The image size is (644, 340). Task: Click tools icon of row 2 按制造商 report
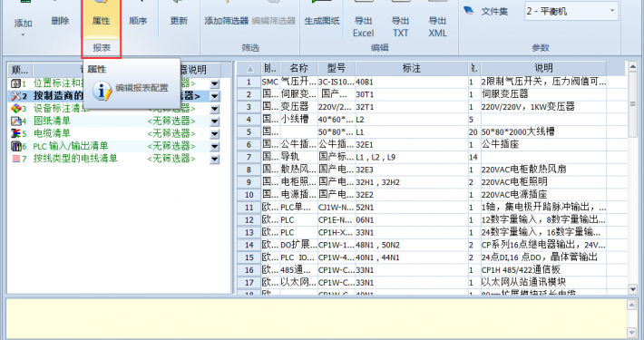(x=15, y=96)
